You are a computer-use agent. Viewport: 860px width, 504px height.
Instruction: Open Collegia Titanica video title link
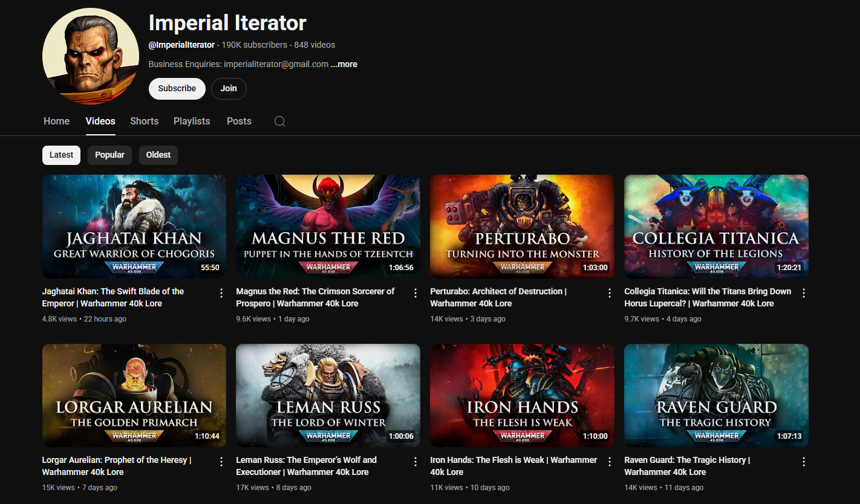[x=708, y=297]
